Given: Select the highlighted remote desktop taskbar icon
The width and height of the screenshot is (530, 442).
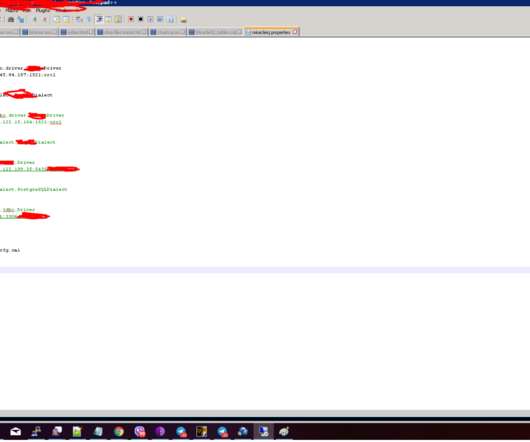Looking at the screenshot, I should 263,432.
